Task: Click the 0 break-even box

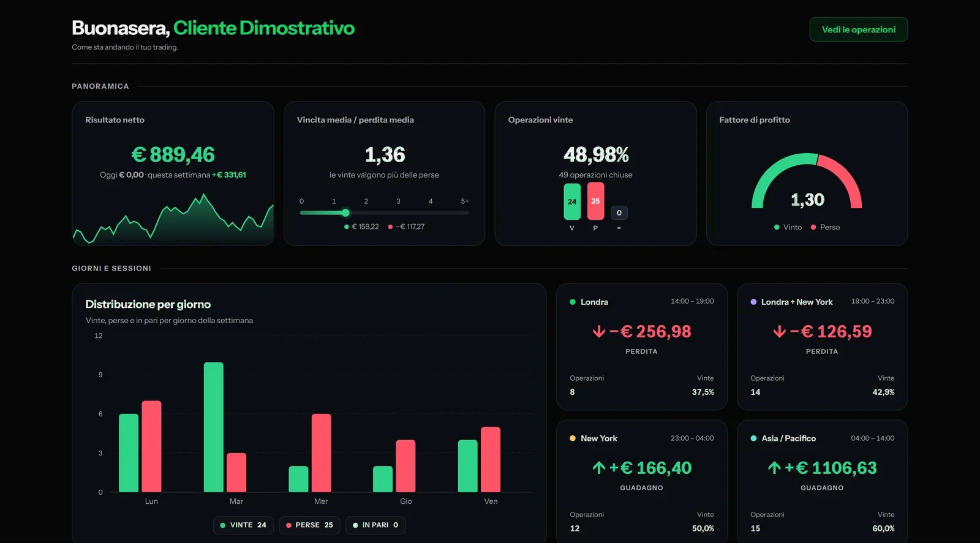Action: pos(619,213)
